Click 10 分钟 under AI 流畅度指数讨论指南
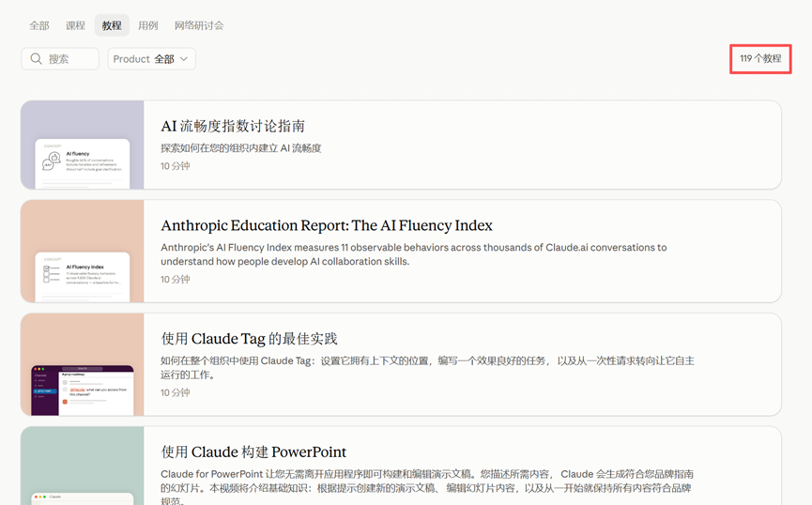Viewport: 812px width, 505px height. click(175, 166)
